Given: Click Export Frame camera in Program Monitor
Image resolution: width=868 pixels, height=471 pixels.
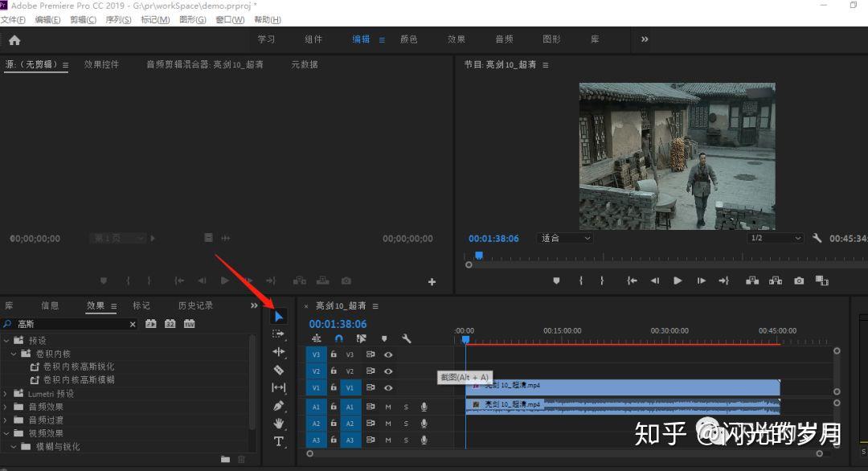Looking at the screenshot, I should (799, 281).
